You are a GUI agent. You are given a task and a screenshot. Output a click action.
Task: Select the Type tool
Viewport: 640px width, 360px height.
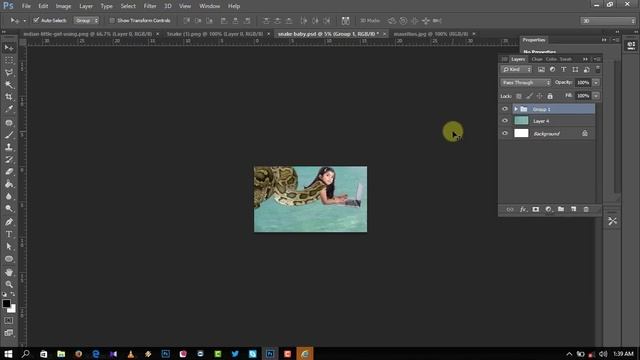pos(9,234)
